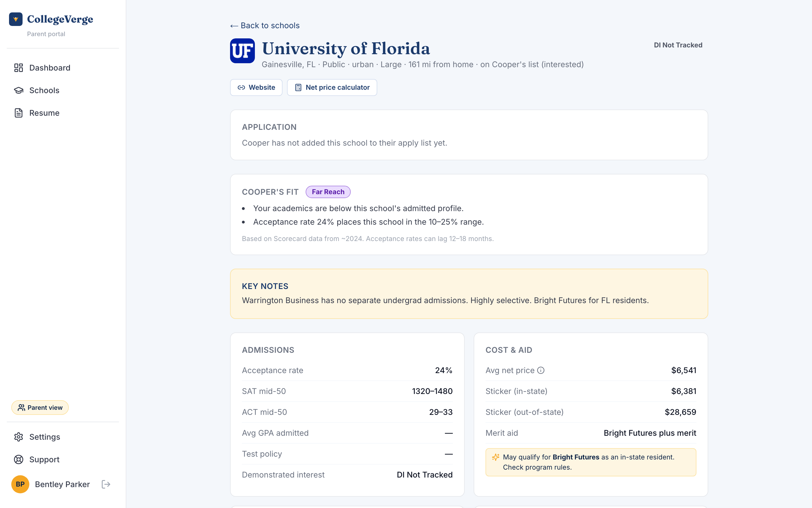The height and width of the screenshot is (508, 812).
Task: Open Settings from the sidebar
Action: [63, 437]
